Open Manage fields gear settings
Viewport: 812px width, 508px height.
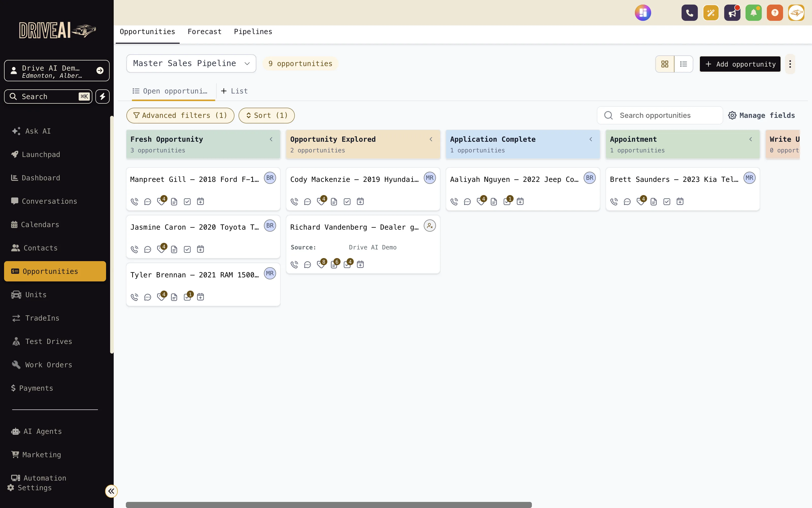point(761,116)
